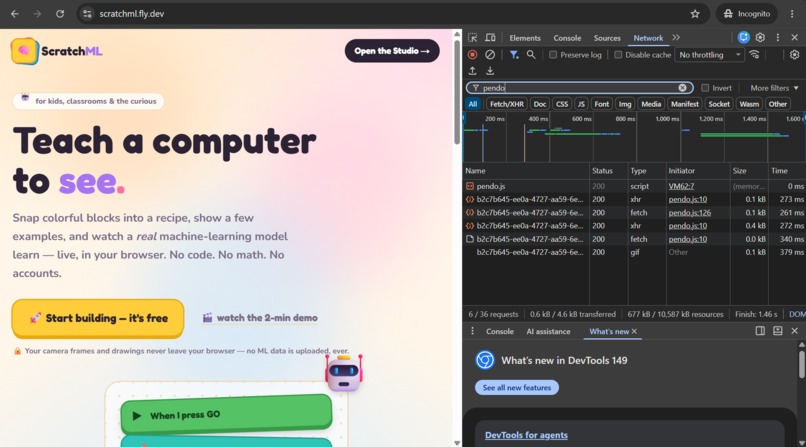Image resolution: width=806 pixels, height=447 pixels.
Task: Switch to the Console tab in the top bar
Action: click(x=567, y=38)
